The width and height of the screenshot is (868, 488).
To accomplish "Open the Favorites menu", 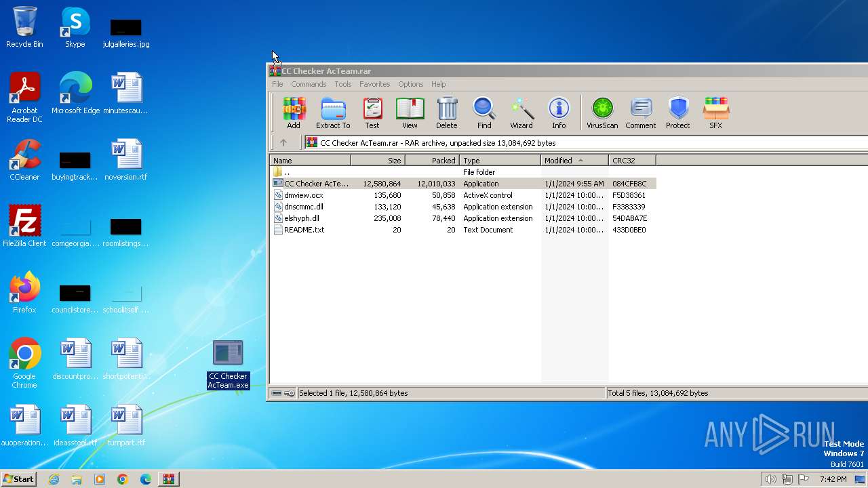I will tap(374, 84).
